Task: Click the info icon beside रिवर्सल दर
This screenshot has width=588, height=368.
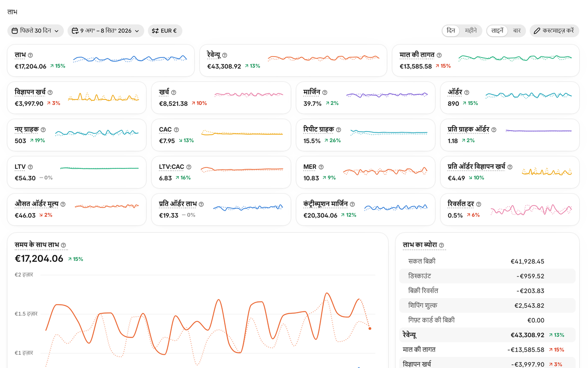Action: tap(479, 204)
